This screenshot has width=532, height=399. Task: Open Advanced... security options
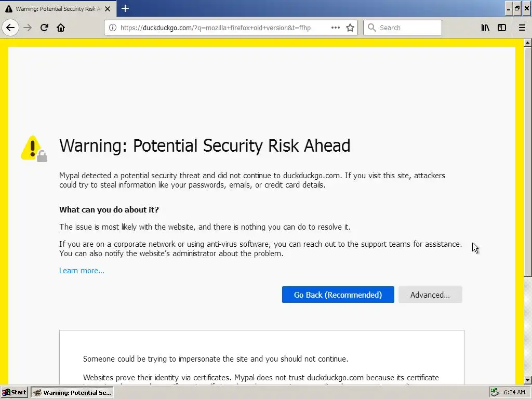point(430,295)
